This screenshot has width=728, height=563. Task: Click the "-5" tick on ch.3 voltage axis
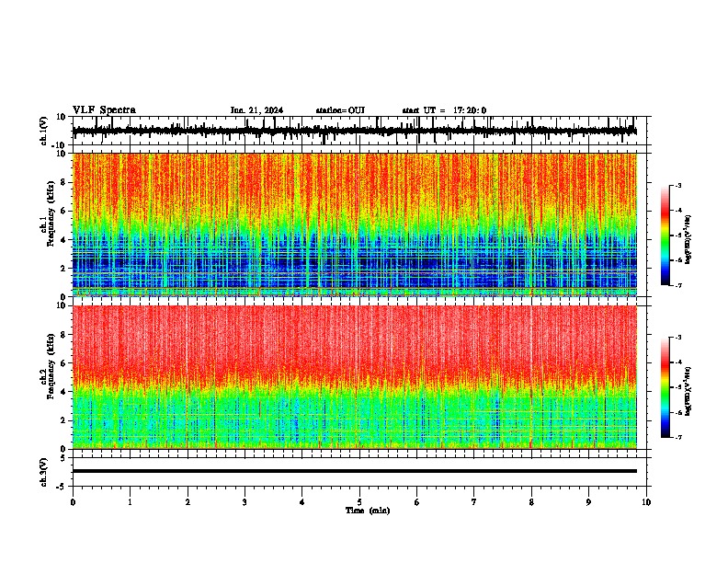click(62, 487)
